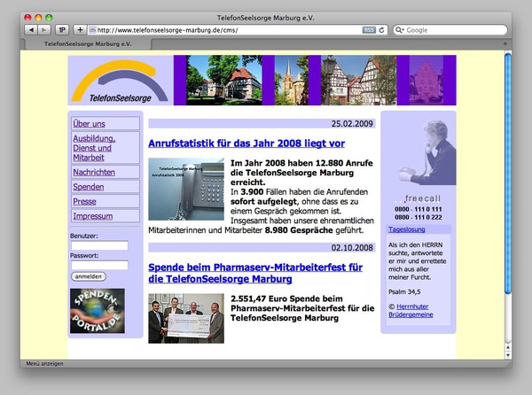Viewport: 532px width, 395px height.
Task: Click the phone number 0800 - 111 0 222
Action: tap(418, 217)
